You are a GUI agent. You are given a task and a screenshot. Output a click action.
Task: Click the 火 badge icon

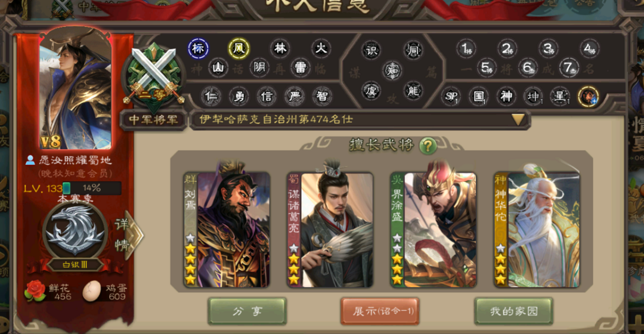point(321,48)
